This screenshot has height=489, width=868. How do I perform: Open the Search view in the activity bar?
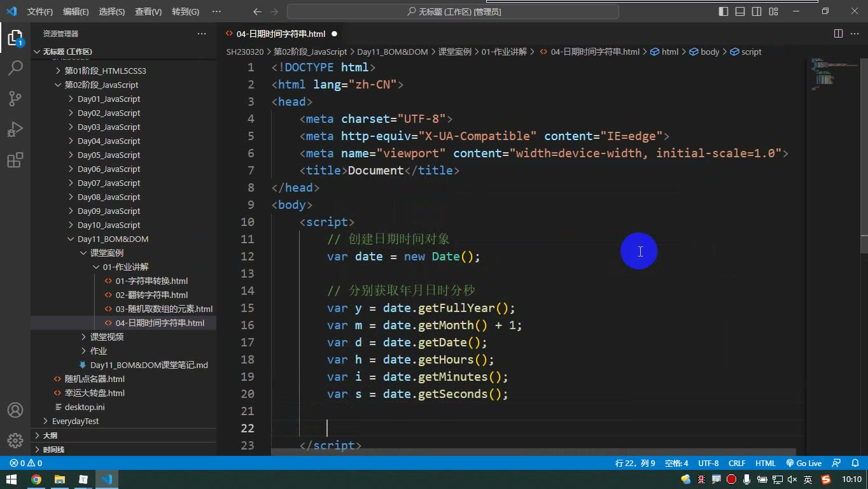(x=15, y=68)
